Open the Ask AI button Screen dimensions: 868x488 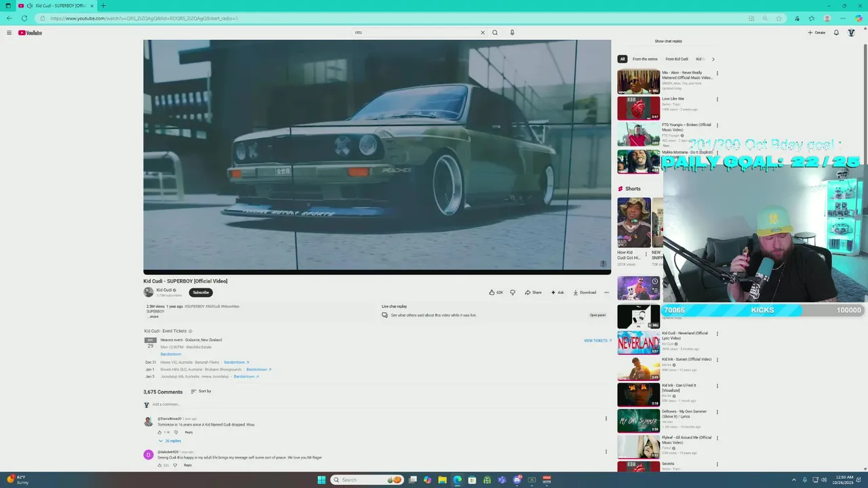coord(557,292)
